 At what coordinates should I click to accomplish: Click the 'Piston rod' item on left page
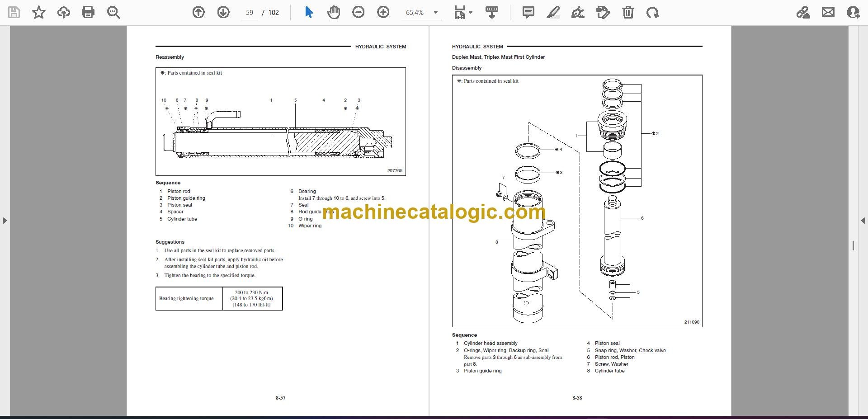179,191
